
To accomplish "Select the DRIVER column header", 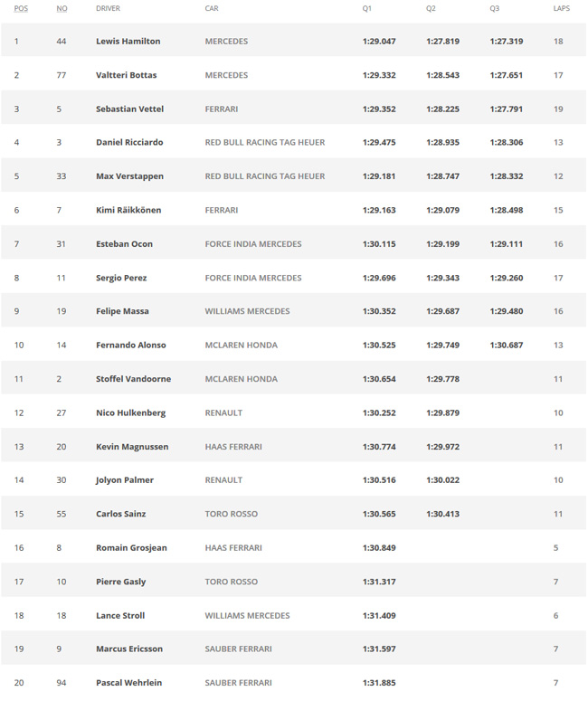I will point(108,8).
